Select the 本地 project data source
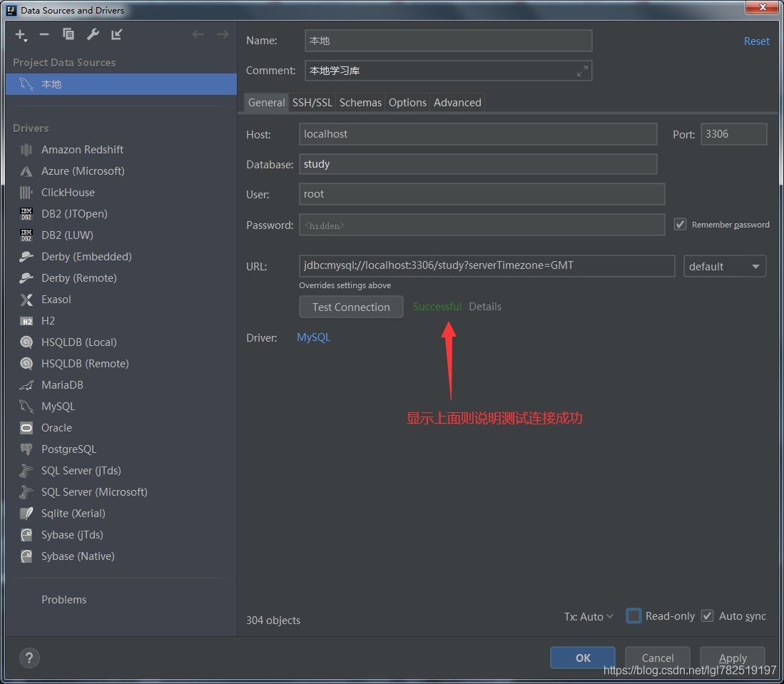The width and height of the screenshot is (784, 684). pos(121,84)
